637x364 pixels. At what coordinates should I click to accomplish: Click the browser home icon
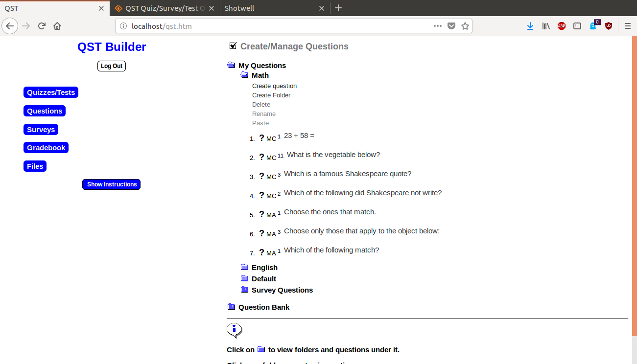point(57,26)
